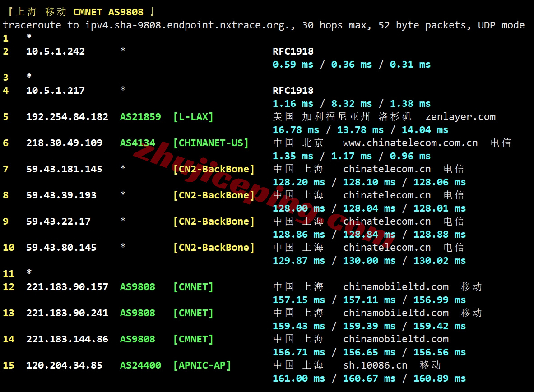Click the latency value 156.56 ms
This screenshot has height=392, width=534.
pos(440,352)
